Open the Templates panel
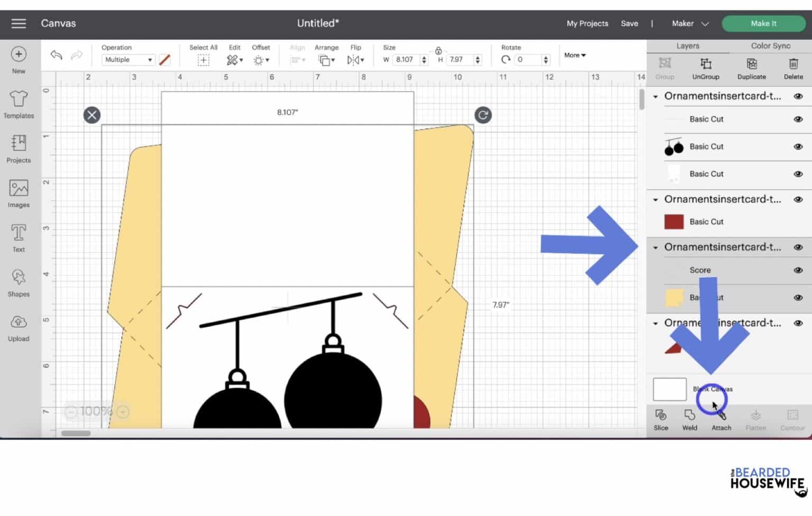 pyautogui.click(x=19, y=104)
